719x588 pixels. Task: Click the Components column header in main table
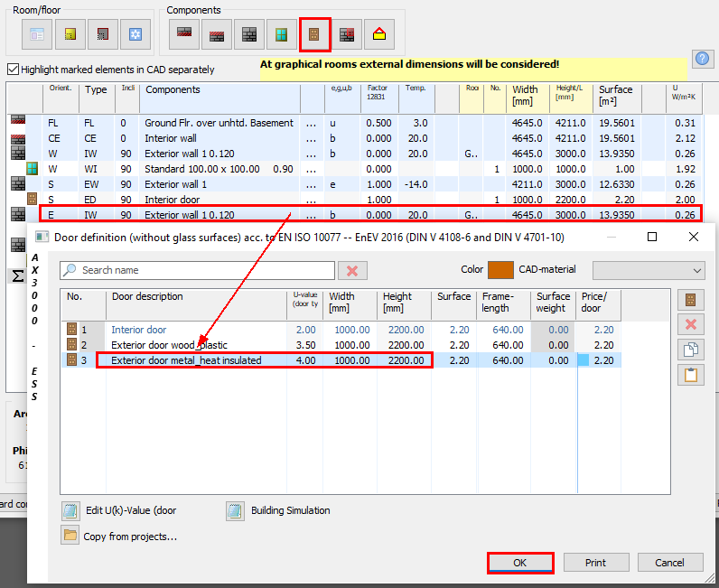click(x=219, y=98)
